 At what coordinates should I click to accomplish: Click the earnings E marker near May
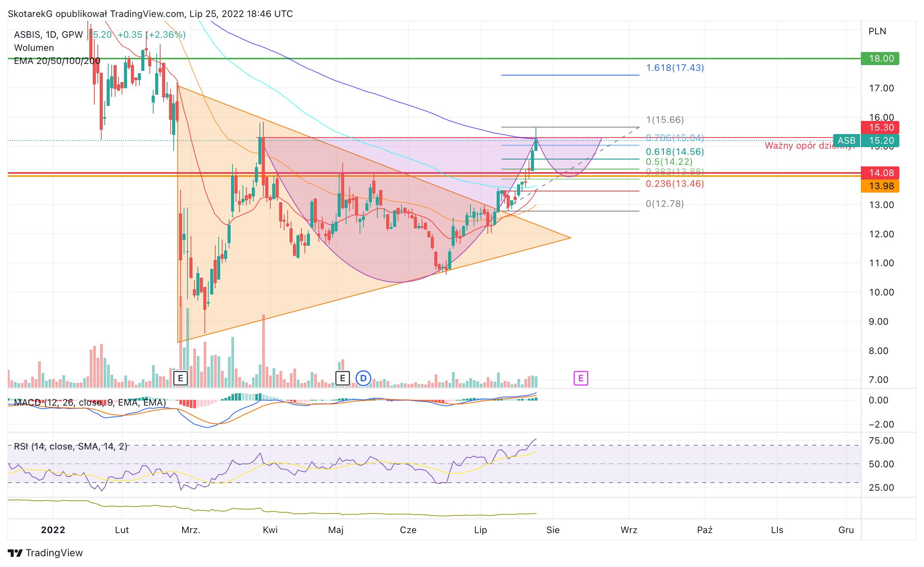pyautogui.click(x=342, y=378)
